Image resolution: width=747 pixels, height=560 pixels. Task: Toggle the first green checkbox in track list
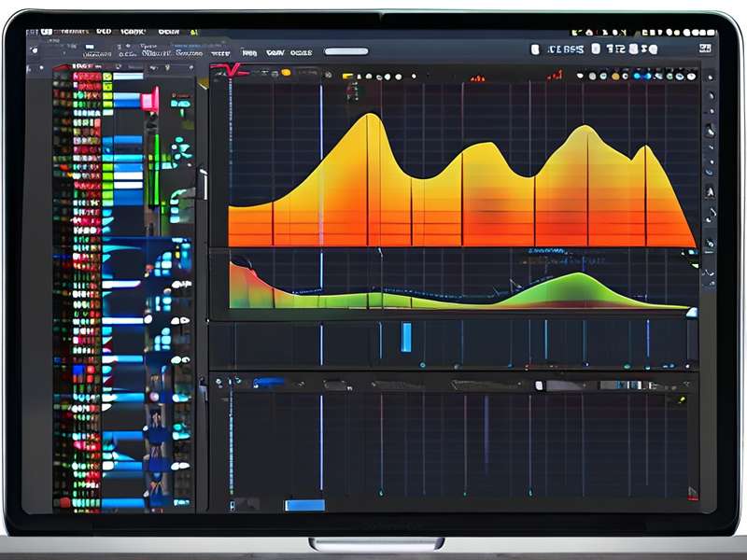[107, 77]
